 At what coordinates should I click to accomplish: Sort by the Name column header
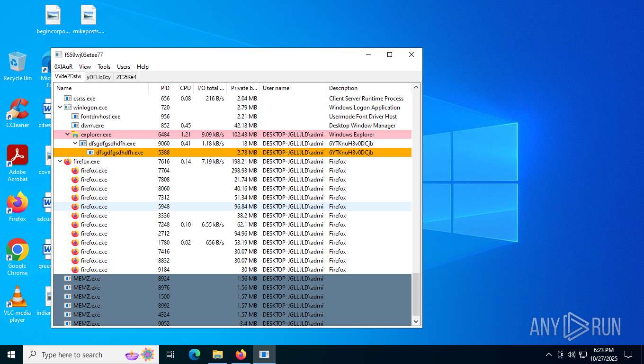click(x=101, y=88)
